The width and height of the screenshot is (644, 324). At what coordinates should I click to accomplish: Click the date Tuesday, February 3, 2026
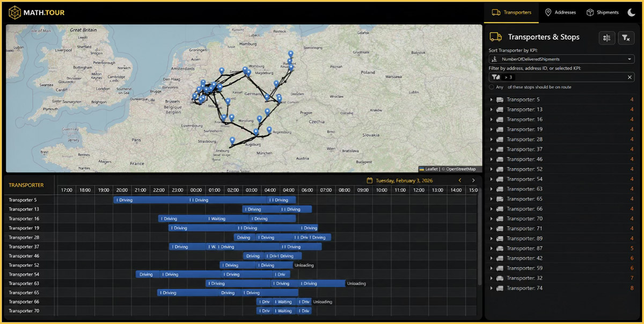point(404,181)
